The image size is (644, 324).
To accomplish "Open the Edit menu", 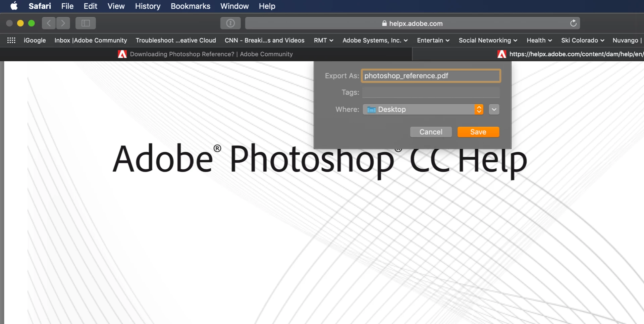I will tap(90, 6).
